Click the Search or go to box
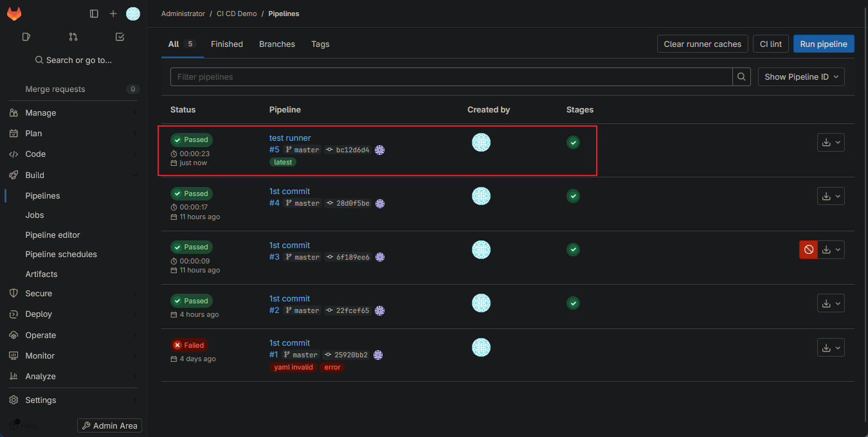 pos(73,60)
